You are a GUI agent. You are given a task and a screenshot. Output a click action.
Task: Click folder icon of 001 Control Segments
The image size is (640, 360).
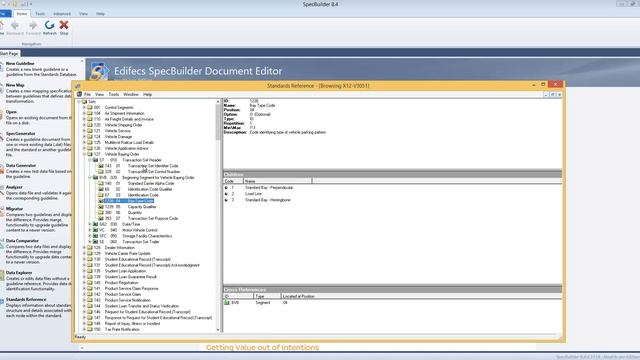pos(90,107)
